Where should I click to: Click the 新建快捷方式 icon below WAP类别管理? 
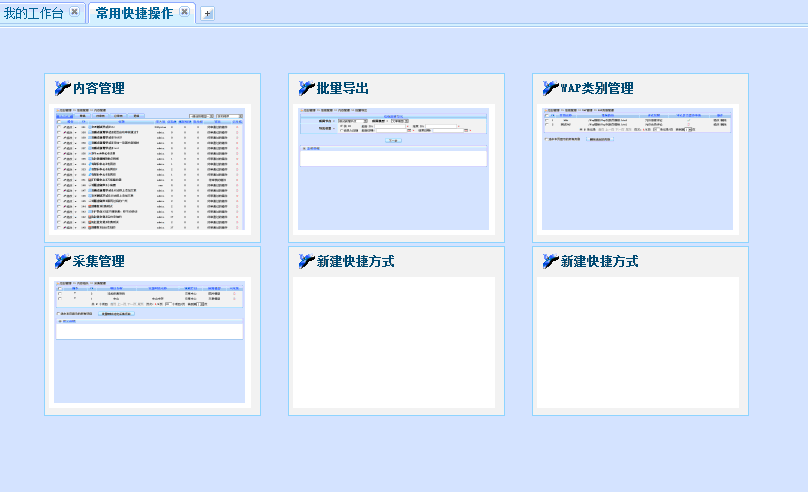(551, 261)
